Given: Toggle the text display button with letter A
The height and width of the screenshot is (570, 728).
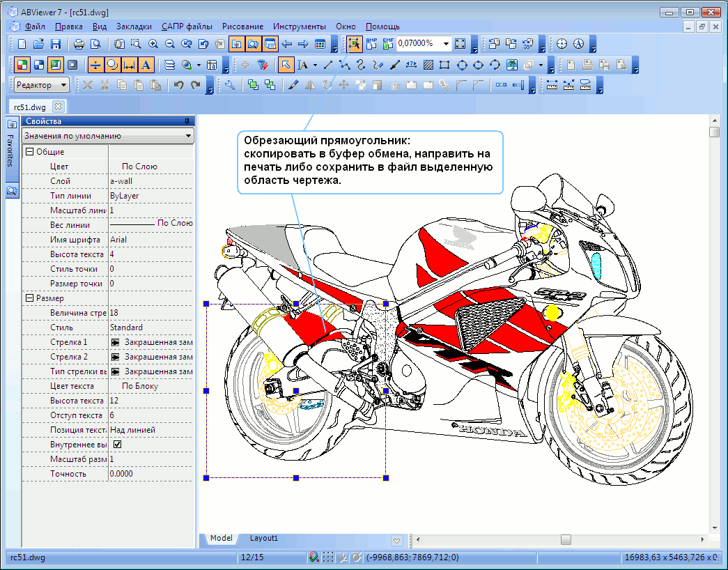Looking at the screenshot, I should (x=146, y=65).
